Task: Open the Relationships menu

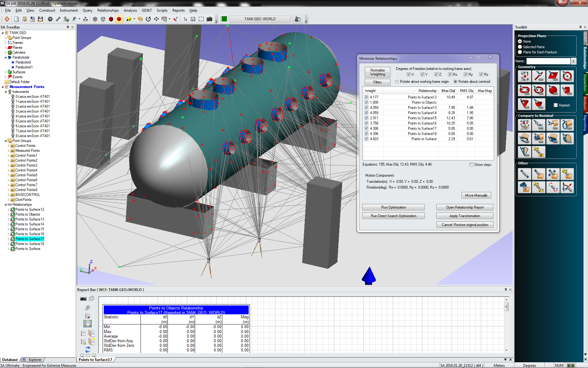Action: pos(108,10)
